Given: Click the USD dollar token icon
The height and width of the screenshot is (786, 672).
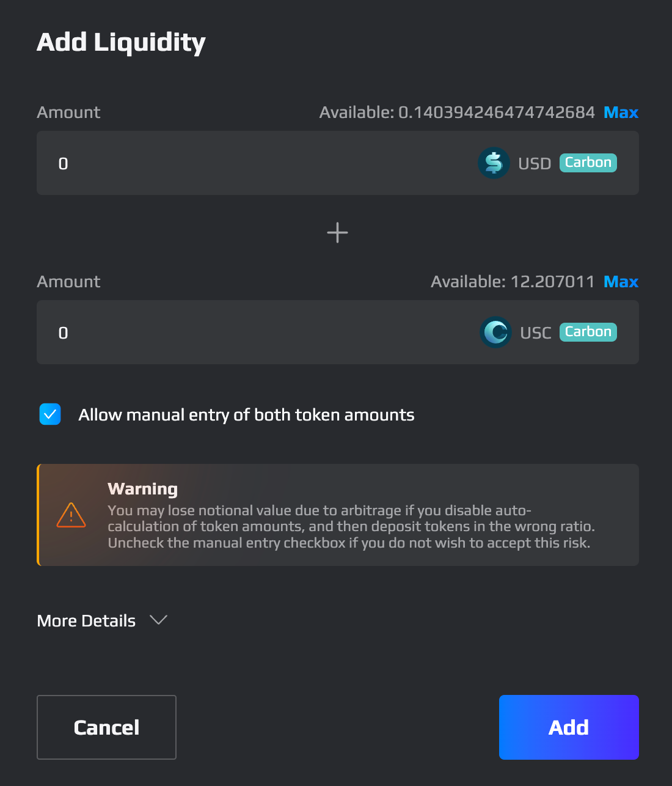Looking at the screenshot, I should (x=494, y=163).
